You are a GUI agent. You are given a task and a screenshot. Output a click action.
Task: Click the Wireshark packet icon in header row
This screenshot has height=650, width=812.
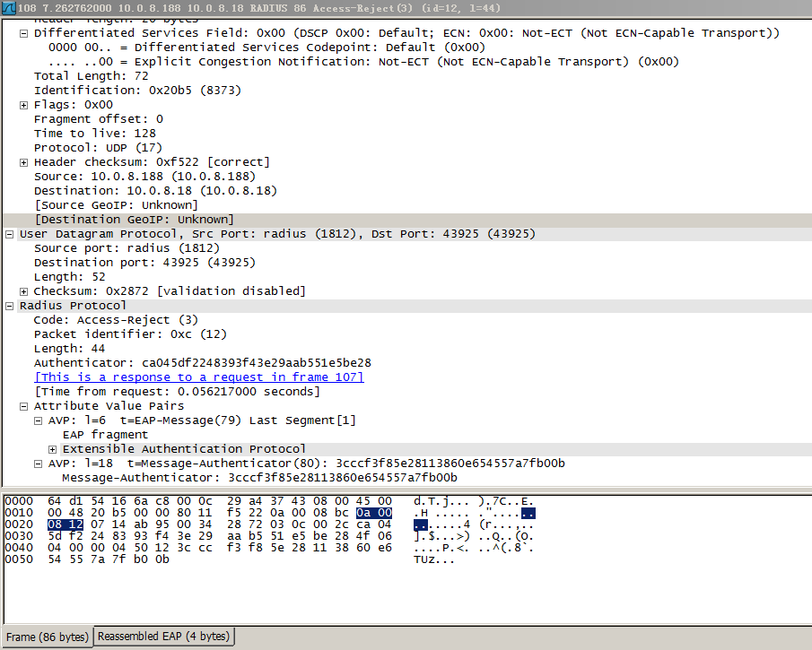(8, 8)
